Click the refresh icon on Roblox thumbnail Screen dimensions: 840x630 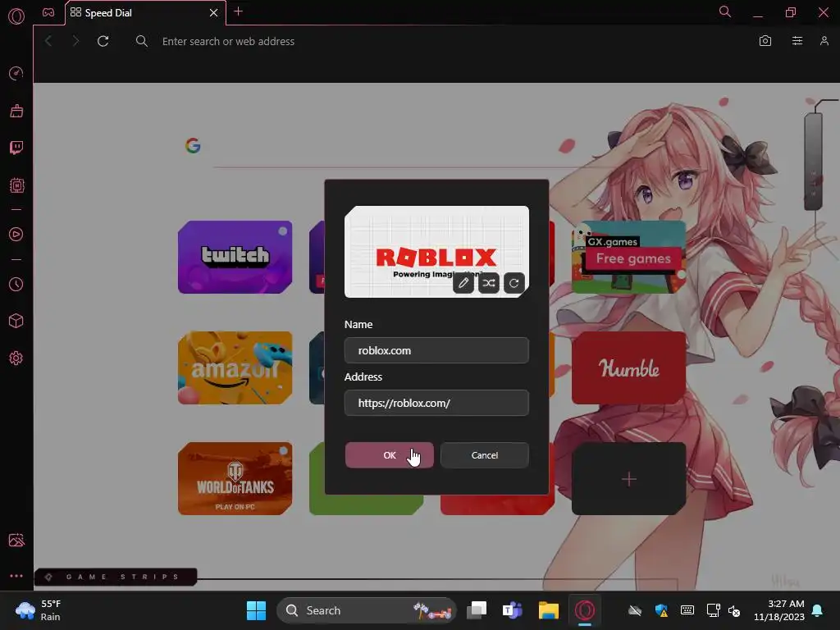tap(514, 283)
